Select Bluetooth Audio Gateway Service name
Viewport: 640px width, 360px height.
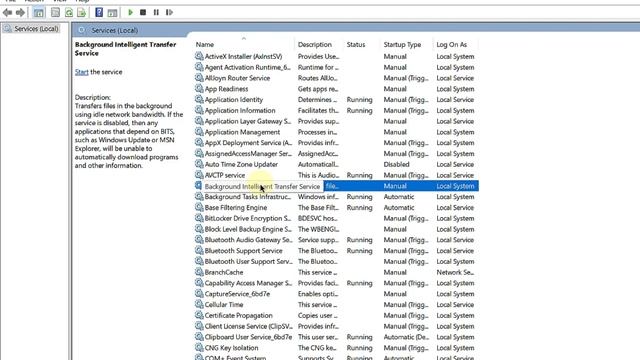[x=248, y=240]
